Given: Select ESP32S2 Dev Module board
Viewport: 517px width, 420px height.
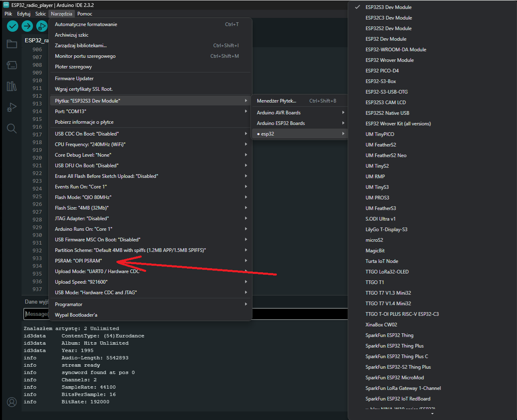Looking at the screenshot, I should 432,28.
